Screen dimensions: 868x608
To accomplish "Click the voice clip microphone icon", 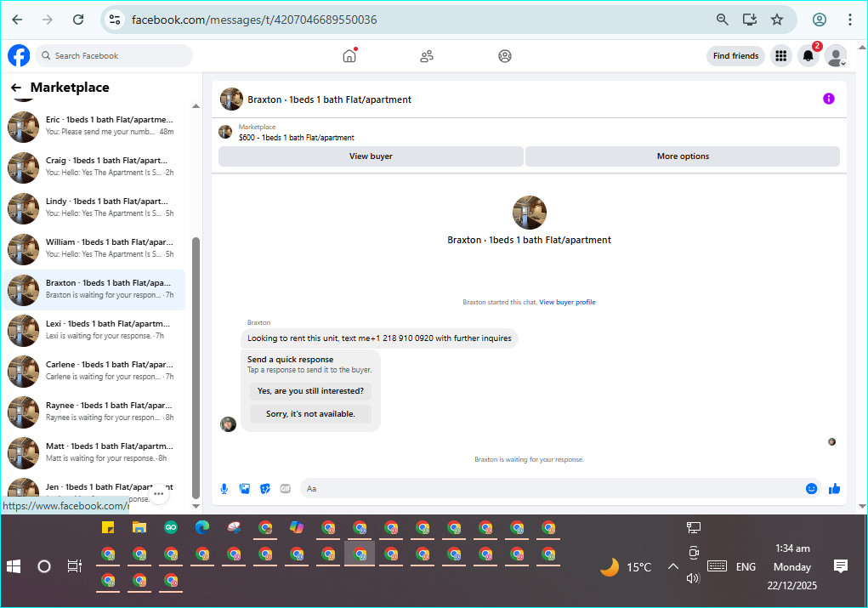I will point(224,488).
